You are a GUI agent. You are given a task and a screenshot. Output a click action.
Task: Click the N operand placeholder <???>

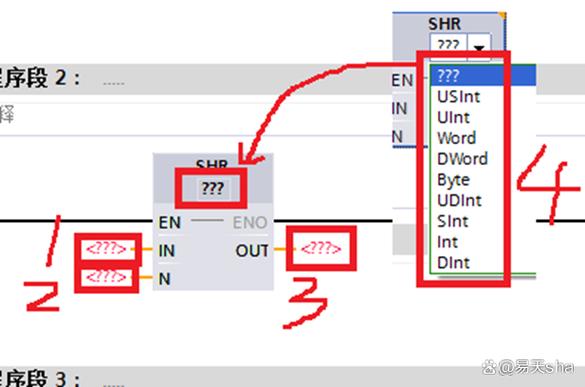pyautogui.click(x=106, y=277)
